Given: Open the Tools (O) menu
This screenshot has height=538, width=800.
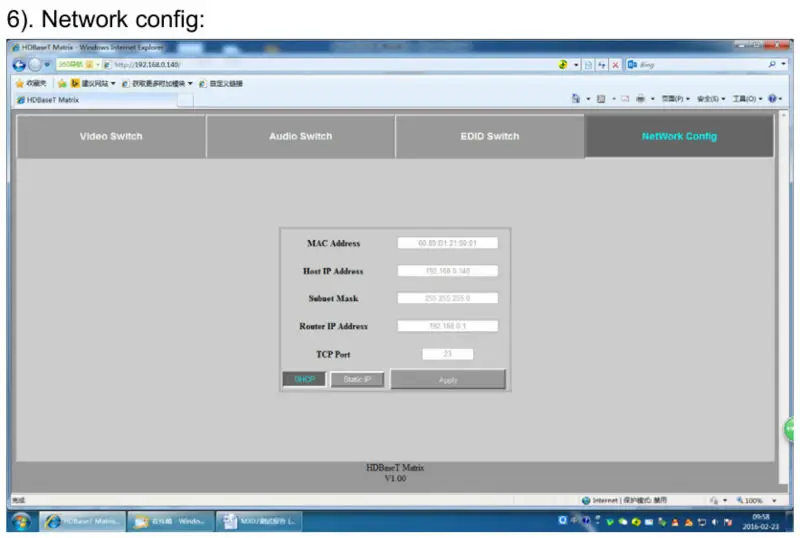Looking at the screenshot, I should click(x=747, y=99).
